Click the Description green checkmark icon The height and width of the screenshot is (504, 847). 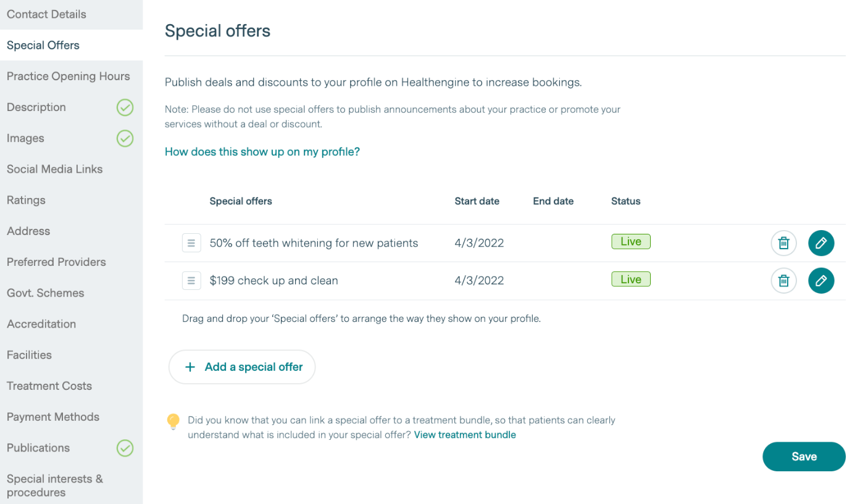coord(125,107)
